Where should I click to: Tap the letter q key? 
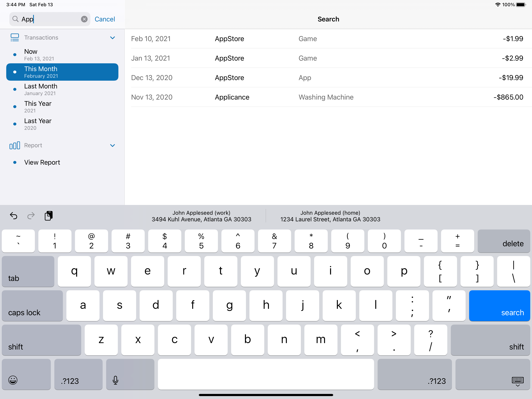pos(74,271)
